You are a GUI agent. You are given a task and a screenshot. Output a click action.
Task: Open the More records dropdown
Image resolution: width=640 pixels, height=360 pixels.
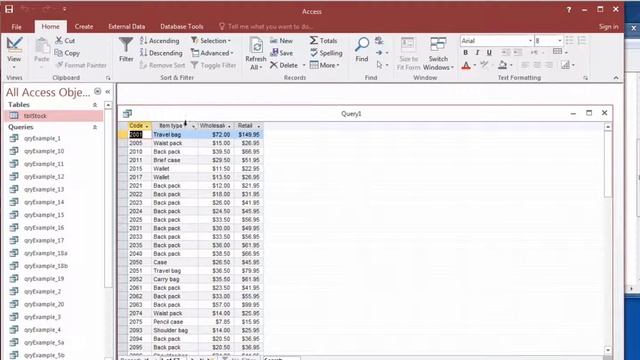pos(324,65)
